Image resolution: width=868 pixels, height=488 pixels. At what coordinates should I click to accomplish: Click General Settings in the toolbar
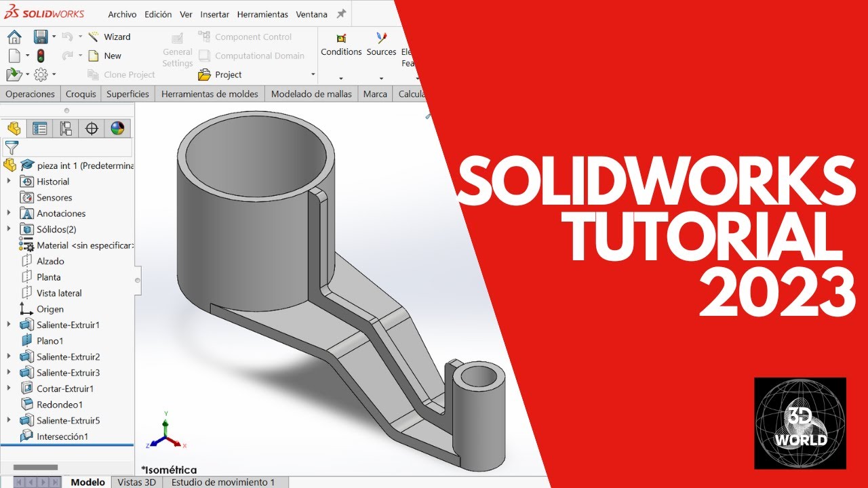coord(178,49)
